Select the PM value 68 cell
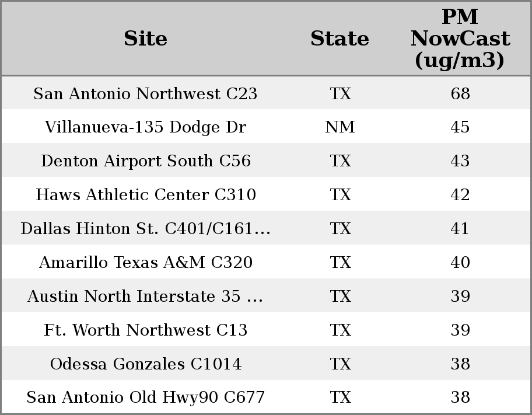Viewport: 532px width, 415px height. [460, 93]
